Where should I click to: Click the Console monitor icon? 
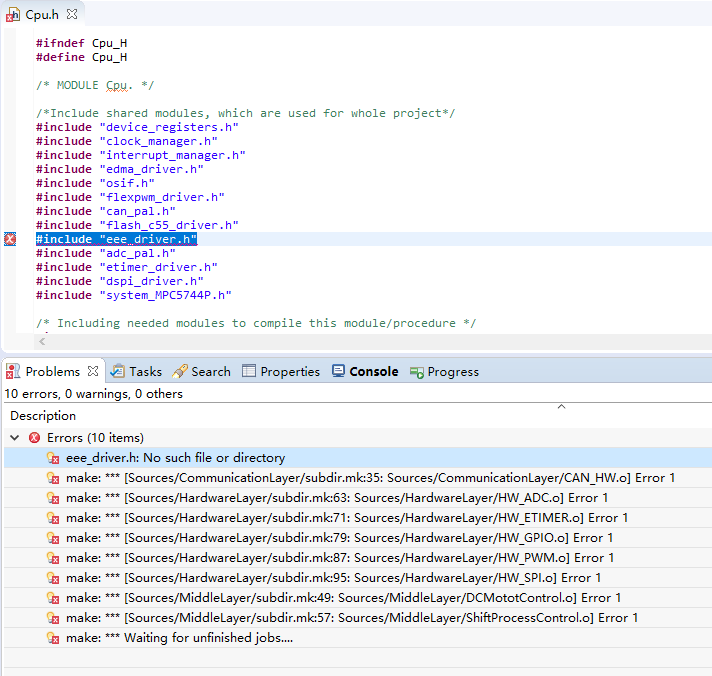pos(338,371)
